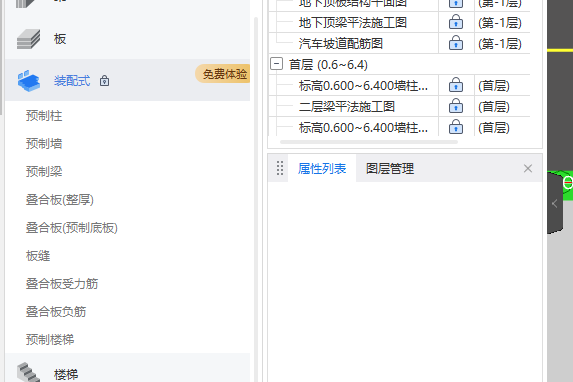Select 叠合板(整厚) component type
The height and width of the screenshot is (382, 573).
pyautogui.click(x=60, y=200)
